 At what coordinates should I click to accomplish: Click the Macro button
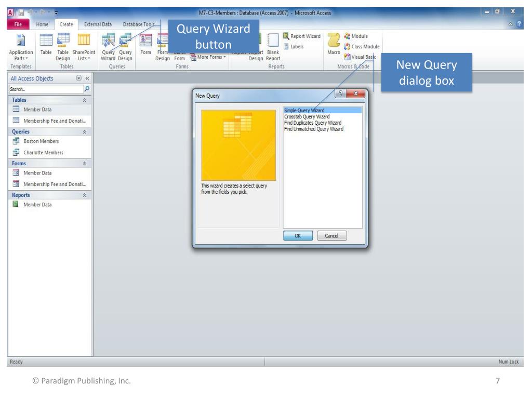[x=334, y=45]
